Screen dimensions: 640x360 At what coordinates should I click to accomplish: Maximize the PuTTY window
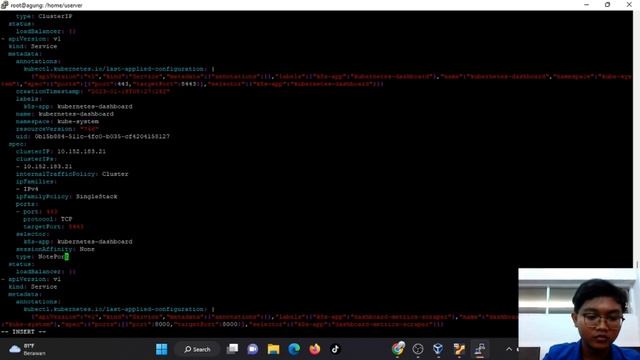tap(607, 5)
